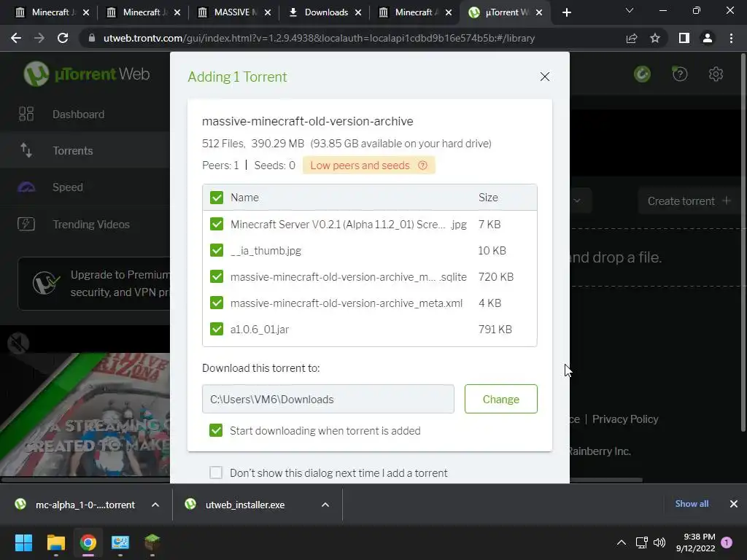
Task: Click the Create torrent button
Action: click(689, 201)
